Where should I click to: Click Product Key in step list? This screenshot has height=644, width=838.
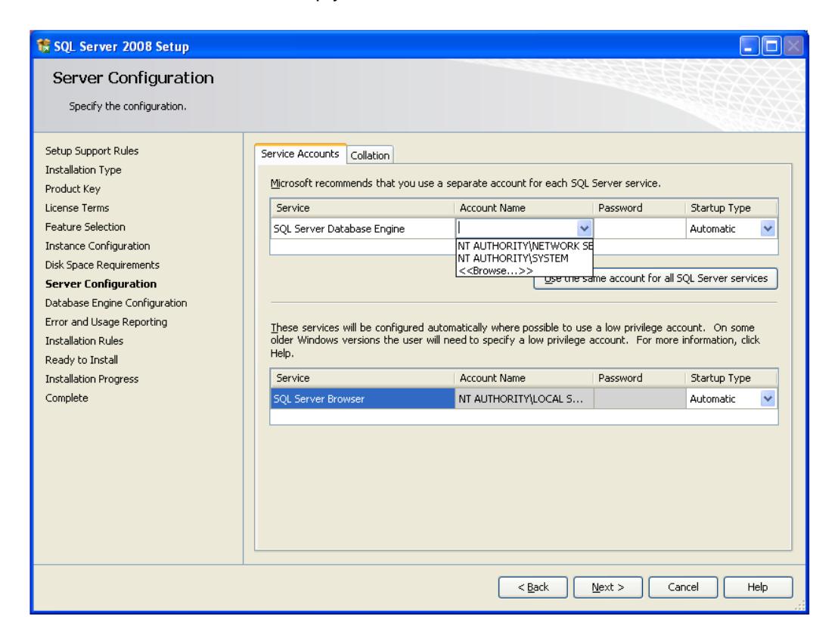point(73,189)
